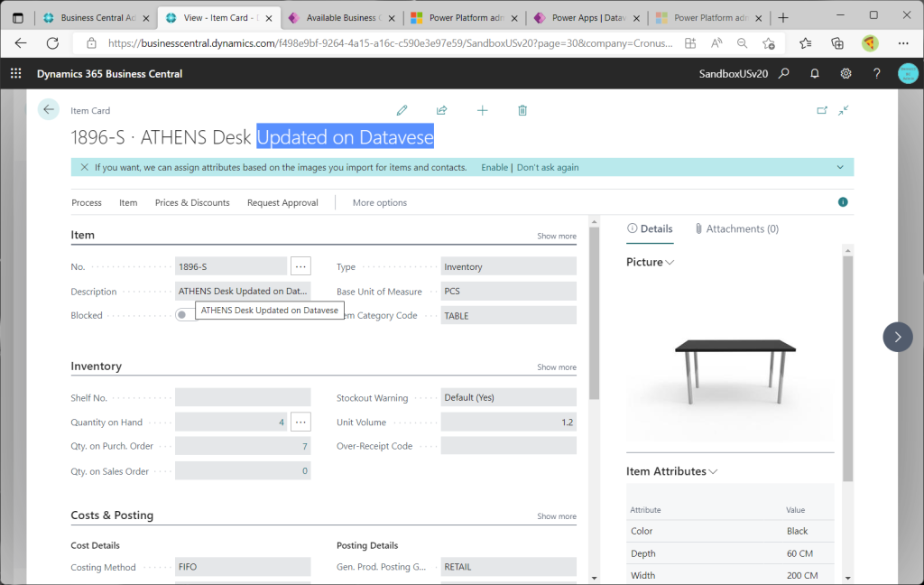Image resolution: width=924 pixels, height=585 pixels.
Task: Open the notifications bell
Action: [815, 73]
